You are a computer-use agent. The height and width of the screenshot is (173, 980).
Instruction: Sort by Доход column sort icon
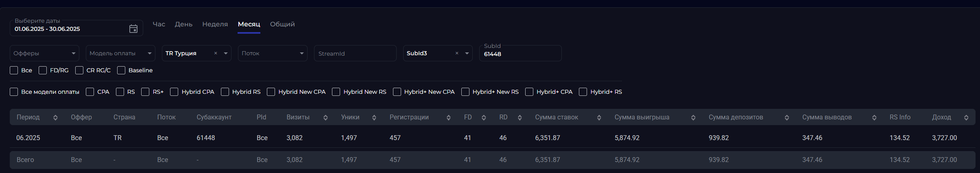[x=966, y=117]
